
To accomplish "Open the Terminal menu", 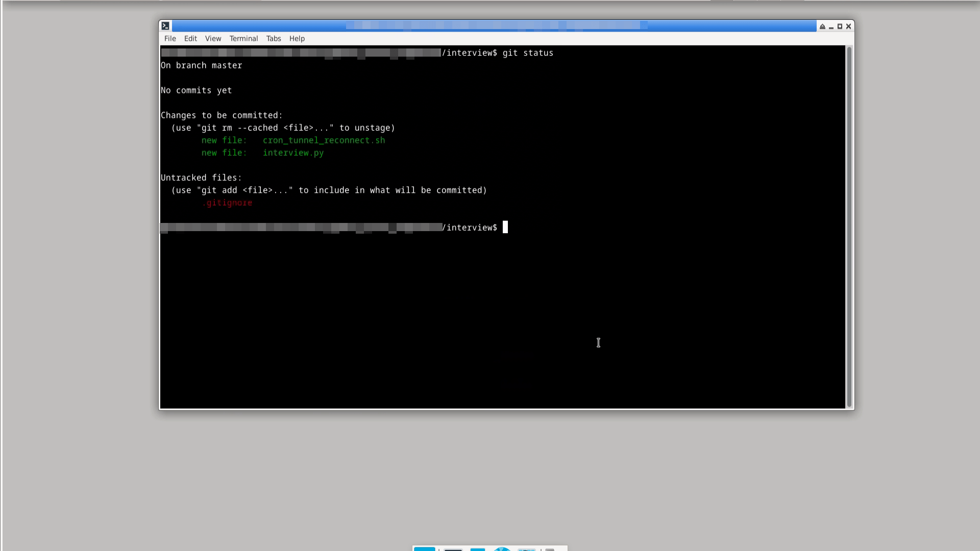I will (x=243, y=39).
